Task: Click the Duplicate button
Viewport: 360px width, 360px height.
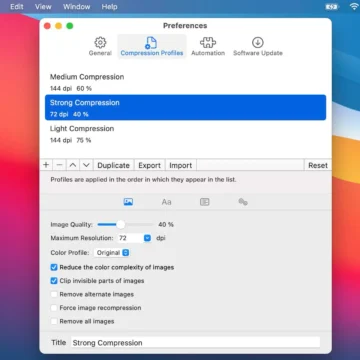Action: 113,165
